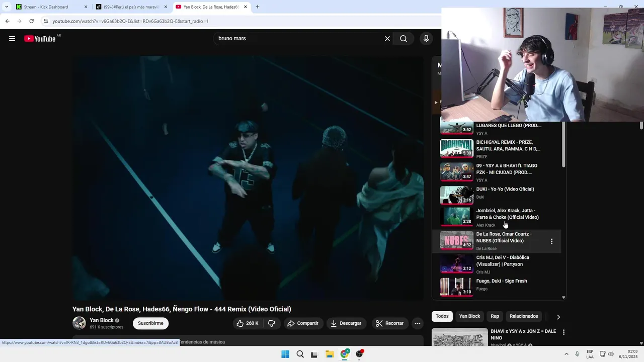This screenshot has width=644, height=362.
Task: Close the Yan Block YouTube tab
Action: click(x=246, y=7)
